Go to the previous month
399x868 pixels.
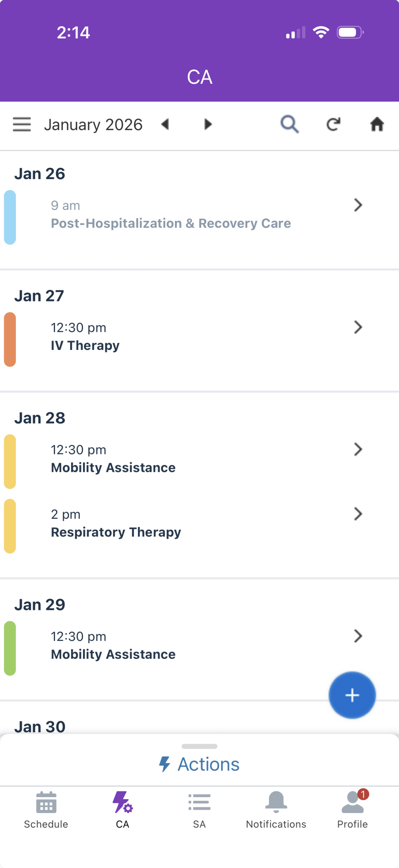pyautogui.click(x=165, y=124)
